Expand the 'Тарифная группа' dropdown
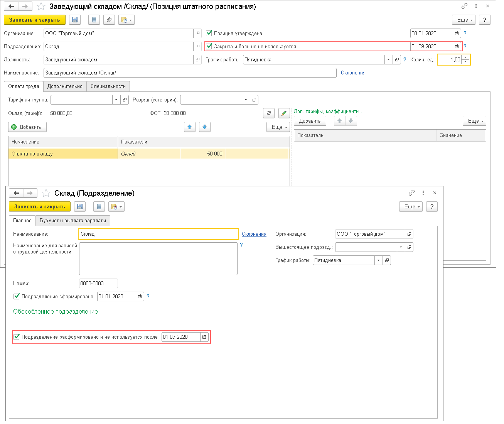 click(116, 100)
